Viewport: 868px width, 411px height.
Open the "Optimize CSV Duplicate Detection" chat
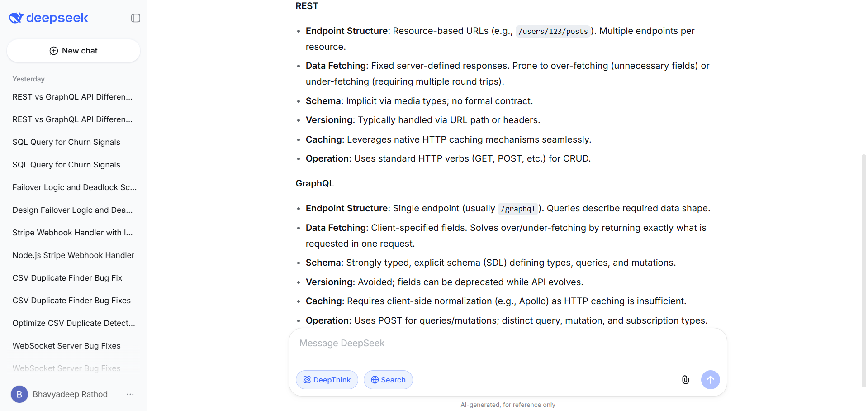tap(73, 323)
